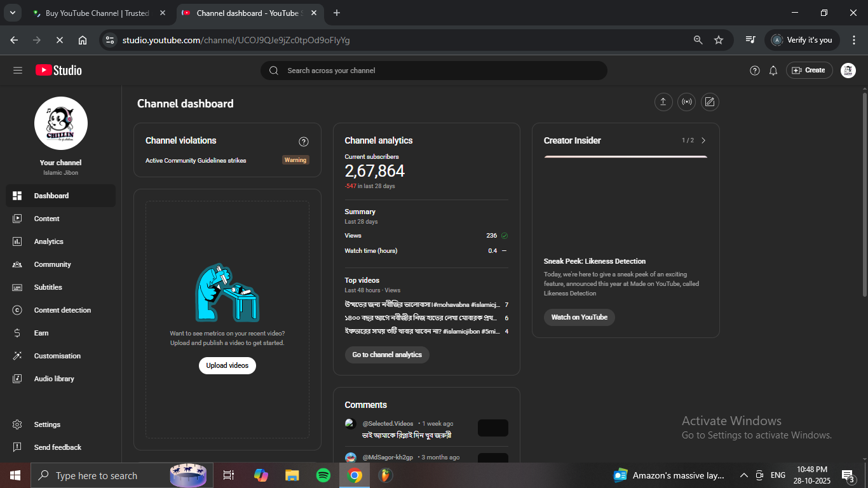Screen dimensions: 868x488
Task: Open the create post pencil icon
Action: tap(710, 102)
